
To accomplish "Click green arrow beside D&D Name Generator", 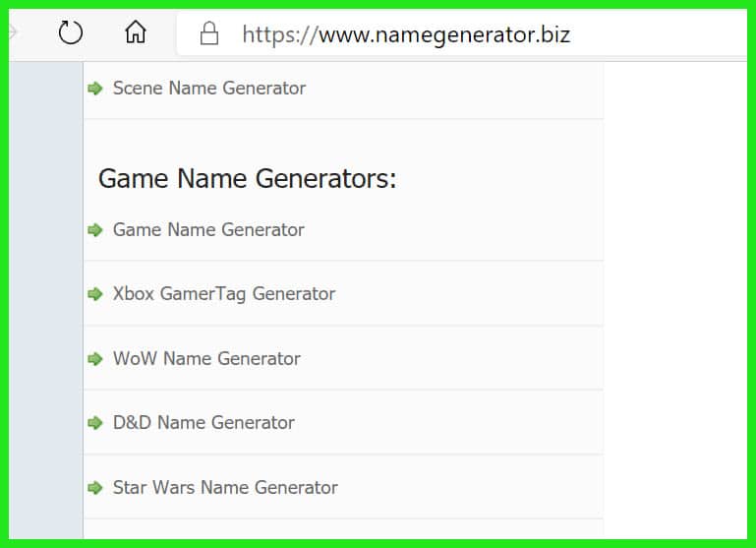I will click(x=95, y=423).
